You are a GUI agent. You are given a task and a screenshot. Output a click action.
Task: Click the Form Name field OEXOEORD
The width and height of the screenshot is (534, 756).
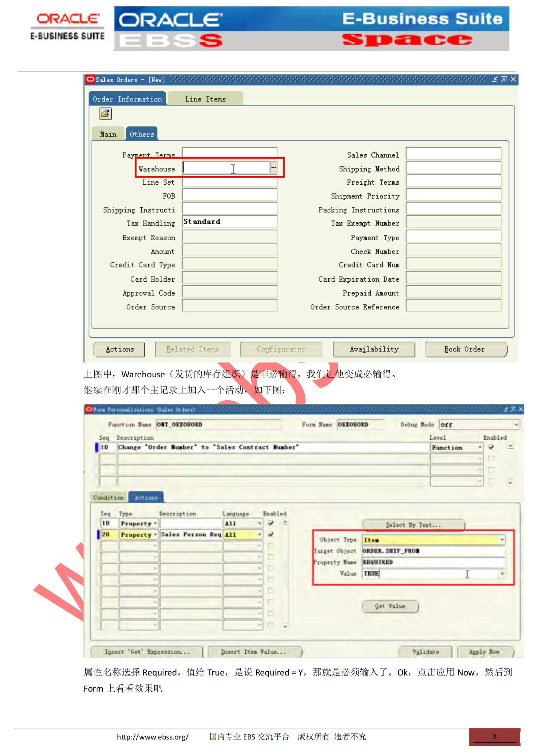(360, 424)
